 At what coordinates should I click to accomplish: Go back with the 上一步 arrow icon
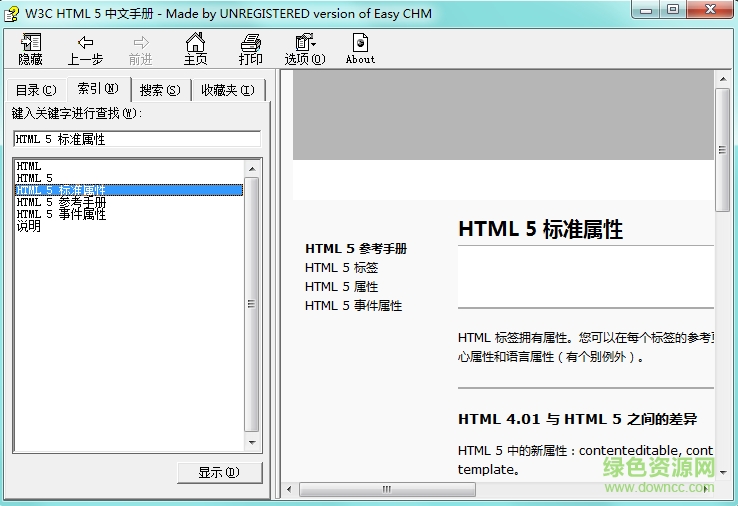click(x=85, y=43)
